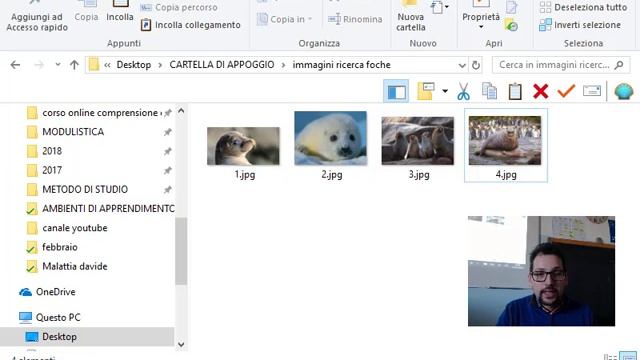640x360 pixels.
Task: Click Desktop in the address path
Action: (x=133, y=65)
